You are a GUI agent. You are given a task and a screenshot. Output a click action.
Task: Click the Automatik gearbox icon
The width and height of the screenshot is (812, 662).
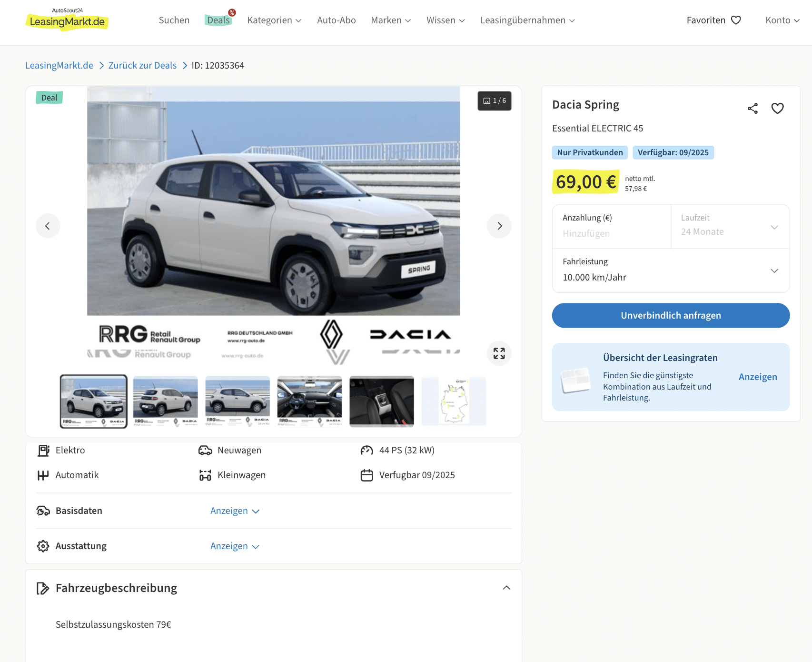click(43, 475)
